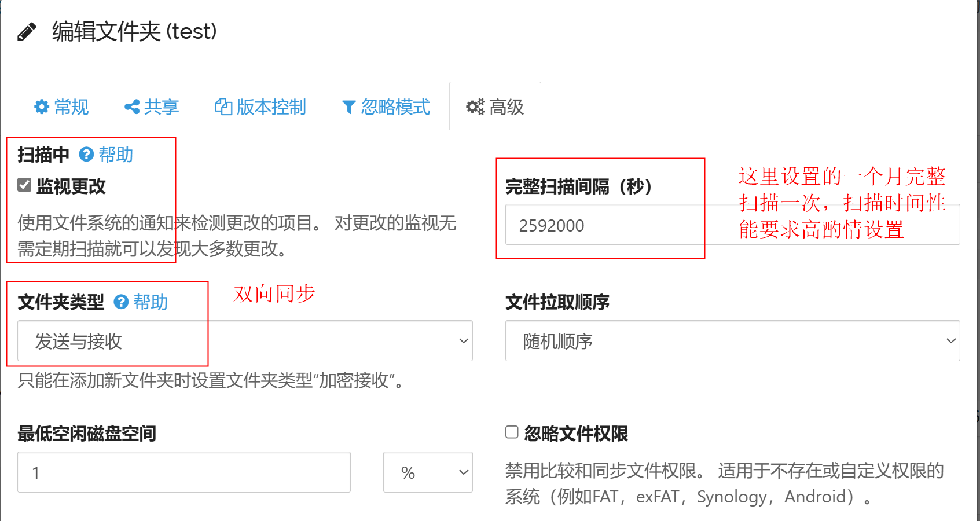Click the pencil edit icon in title
980x521 pixels.
pos(27,32)
